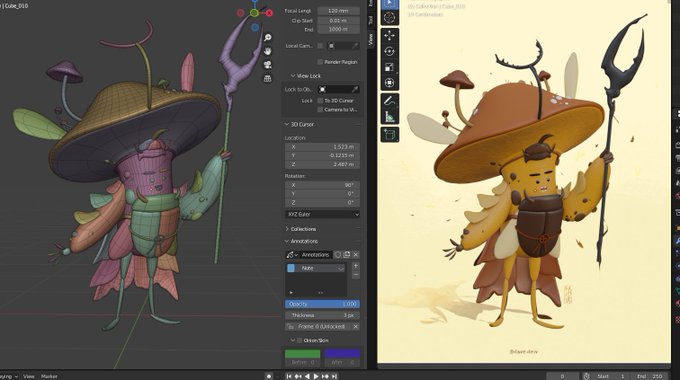The image size is (680, 380).
Task: Duplicate annotation data with new copy icon
Action: [347, 255]
